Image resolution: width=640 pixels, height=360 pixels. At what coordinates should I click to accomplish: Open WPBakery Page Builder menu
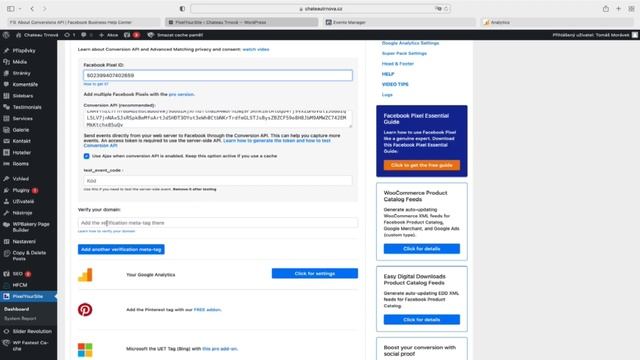(x=31, y=227)
